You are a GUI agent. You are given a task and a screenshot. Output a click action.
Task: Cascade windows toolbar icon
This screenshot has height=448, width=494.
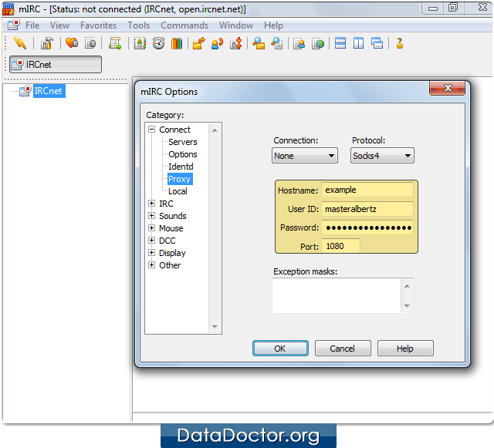[377, 43]
